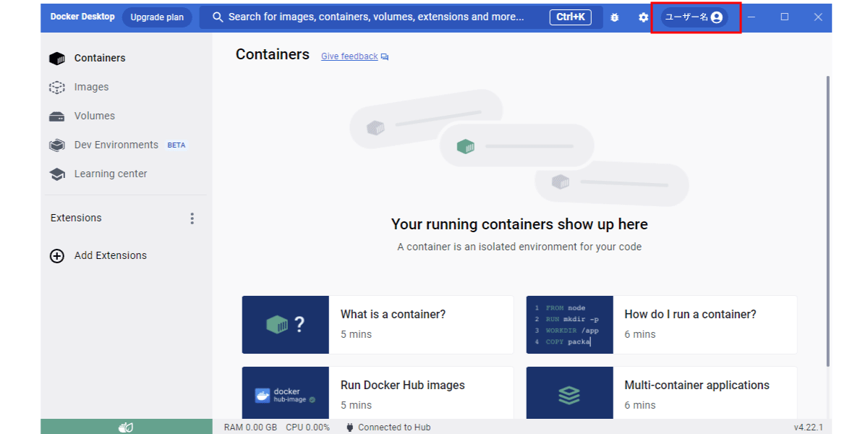Screen dimensions: 868x434
Task: Click the user avatar icon
Action: [x=717, y=17]
